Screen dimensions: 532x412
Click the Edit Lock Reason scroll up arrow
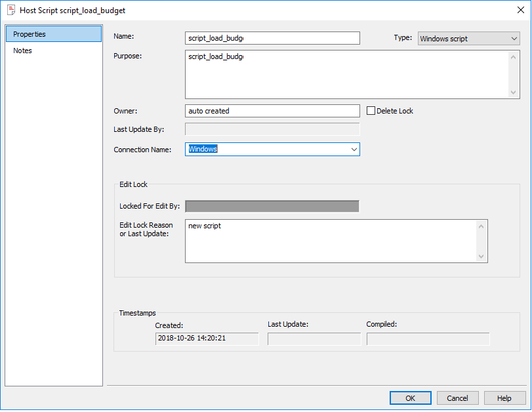(481, 226)
